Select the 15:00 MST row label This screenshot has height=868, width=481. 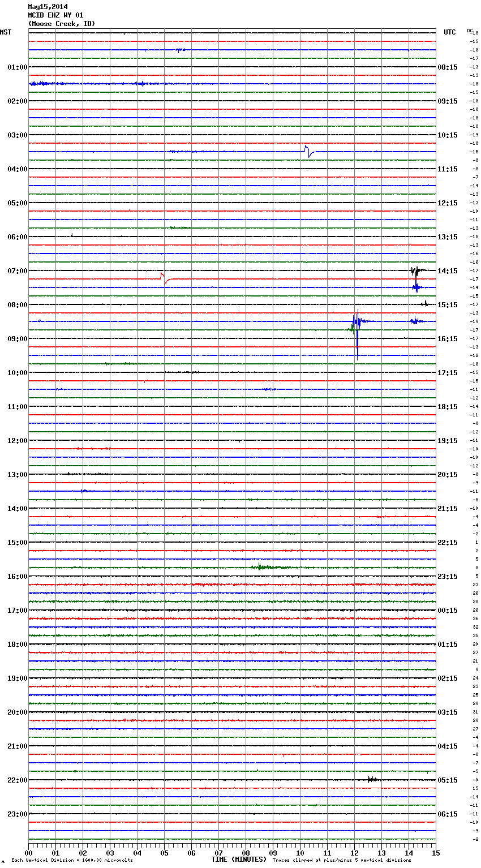click(x=18, y=543)
